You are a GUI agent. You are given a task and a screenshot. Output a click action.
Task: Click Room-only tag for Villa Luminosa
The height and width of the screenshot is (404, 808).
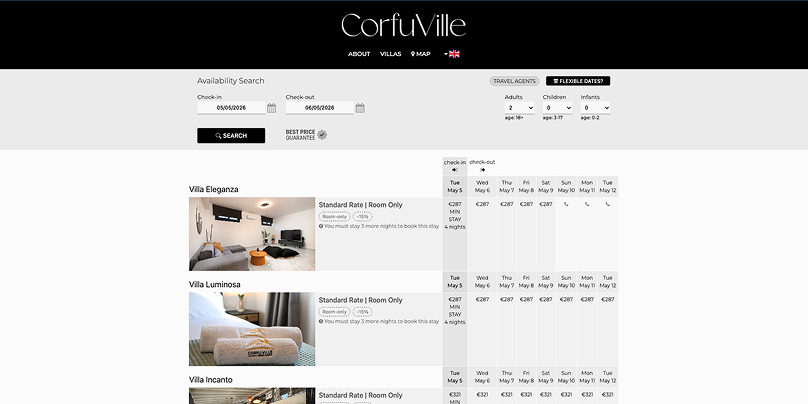(334, 312)
